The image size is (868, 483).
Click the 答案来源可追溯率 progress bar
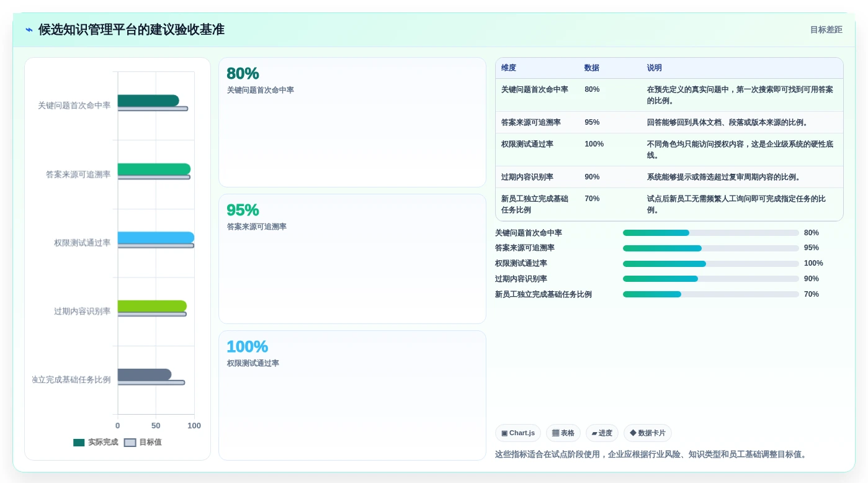coord(710,248)
